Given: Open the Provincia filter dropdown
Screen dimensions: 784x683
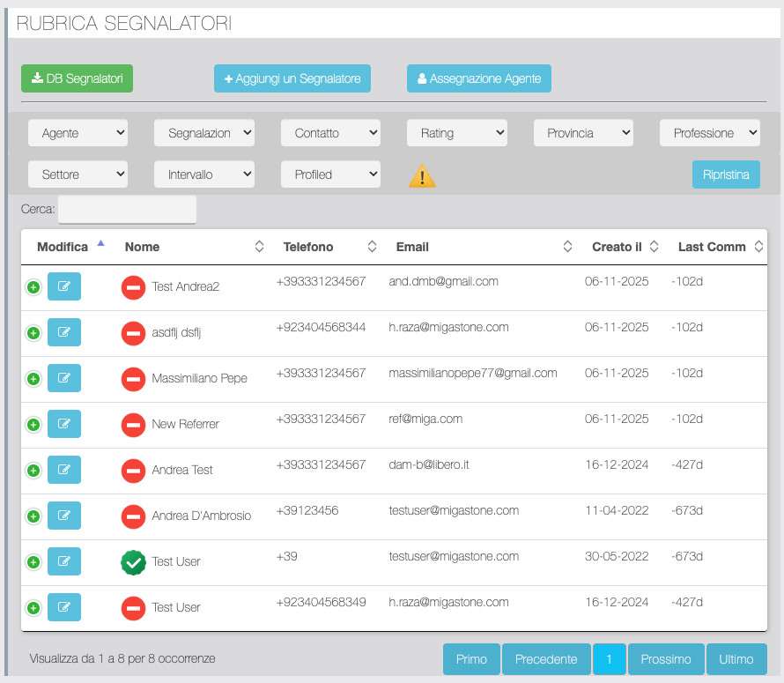Looking at the screenshot, I should point(583,133).
